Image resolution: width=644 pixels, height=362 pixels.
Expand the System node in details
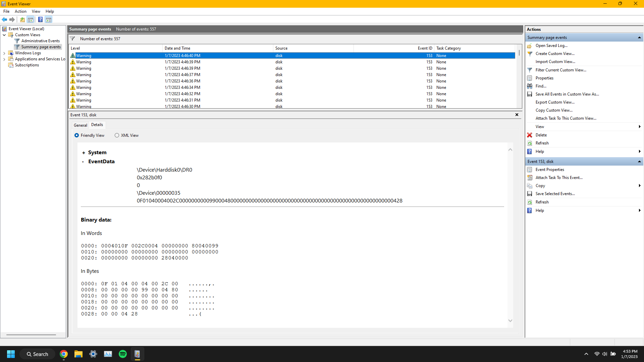point(84,153)
